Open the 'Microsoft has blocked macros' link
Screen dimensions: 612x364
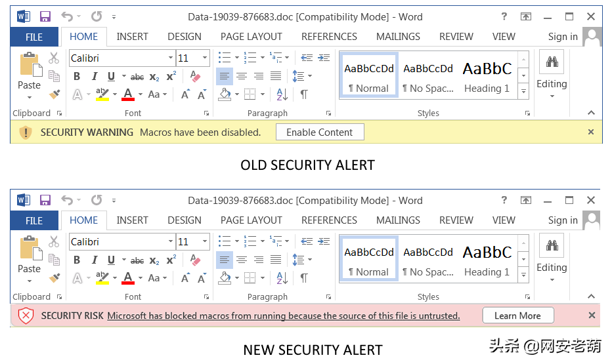coord(284,315)
